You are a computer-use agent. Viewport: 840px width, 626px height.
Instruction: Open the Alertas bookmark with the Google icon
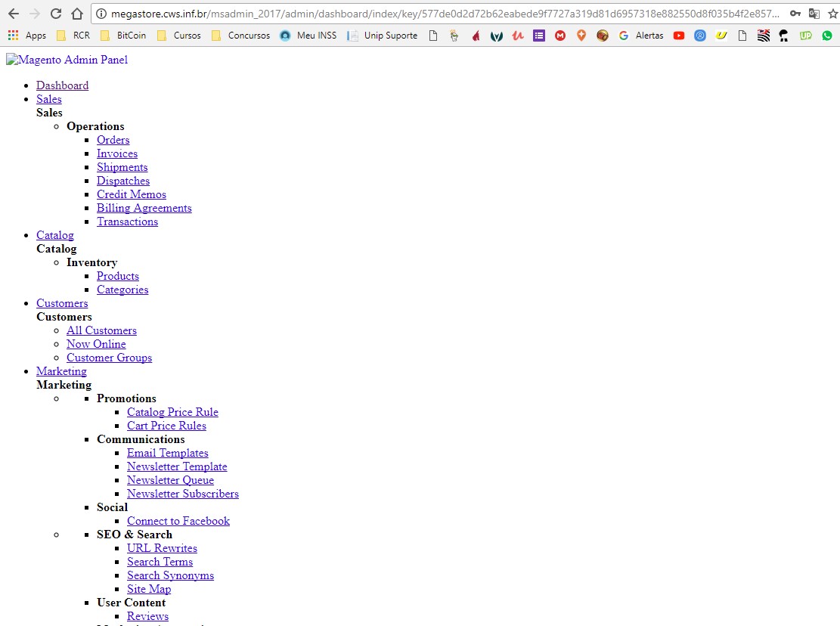639,35
